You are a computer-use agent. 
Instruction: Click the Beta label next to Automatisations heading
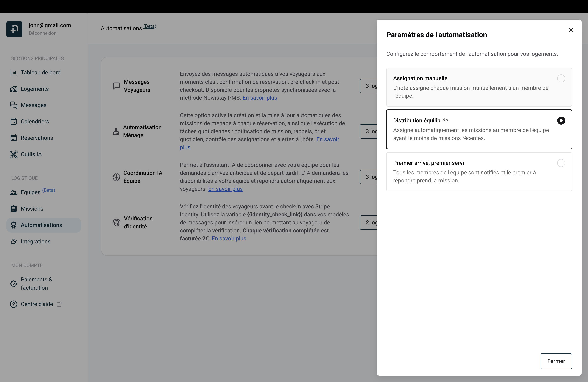[150, 26]
